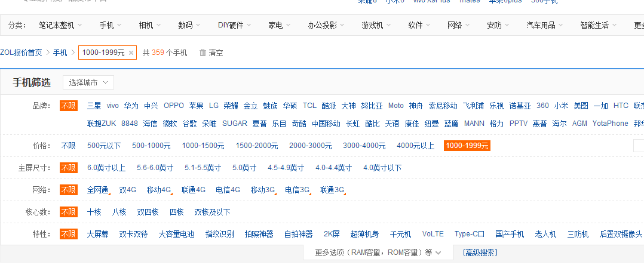Image resolution: width=644 pixels, height=265 pixels.
Task: Select feature 2K屏
Action: click(332, 234)
